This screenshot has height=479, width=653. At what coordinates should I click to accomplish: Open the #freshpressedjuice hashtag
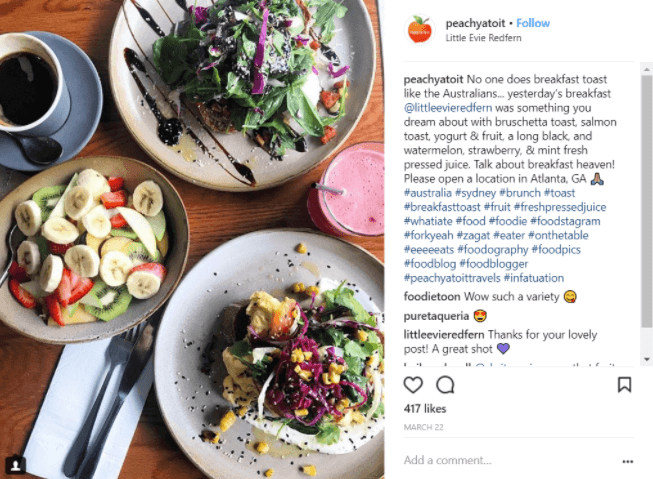click(560, 207)
